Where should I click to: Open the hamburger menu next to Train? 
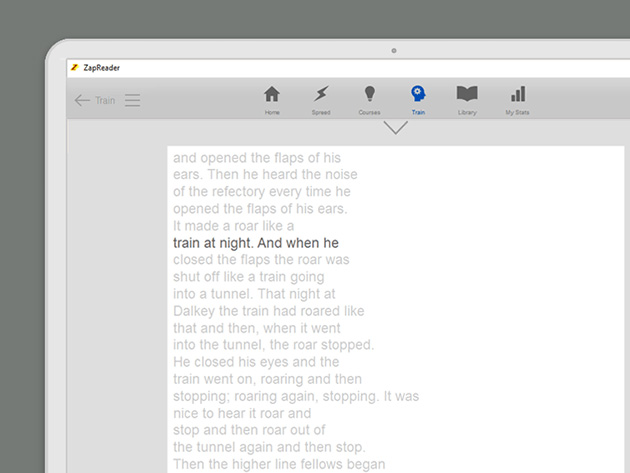tap(132, 100)
